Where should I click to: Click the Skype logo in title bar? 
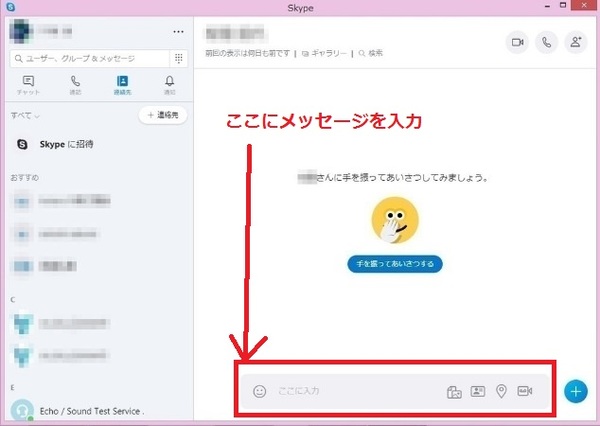[x=11, y=7]
